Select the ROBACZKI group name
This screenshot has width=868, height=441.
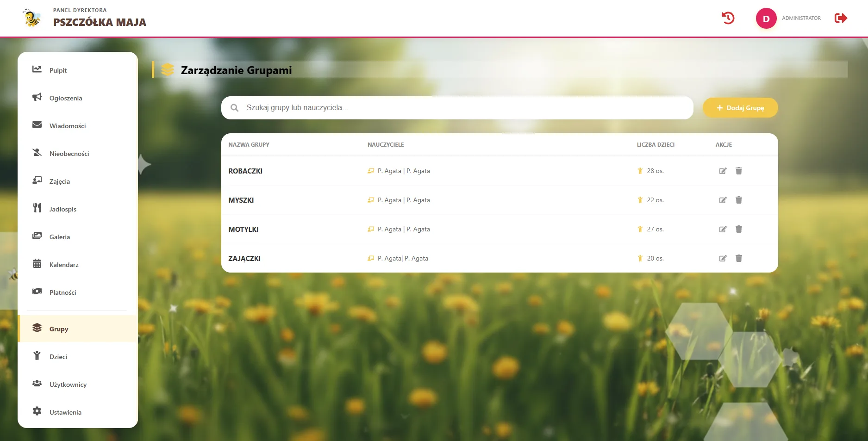[x=245, y=171]
